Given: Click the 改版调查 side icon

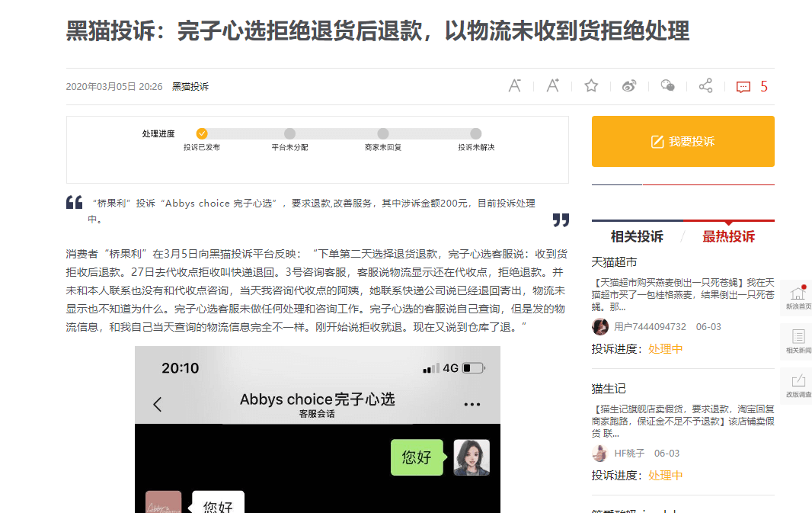Looking at the screenshot, I should click(x=798, y=385).
